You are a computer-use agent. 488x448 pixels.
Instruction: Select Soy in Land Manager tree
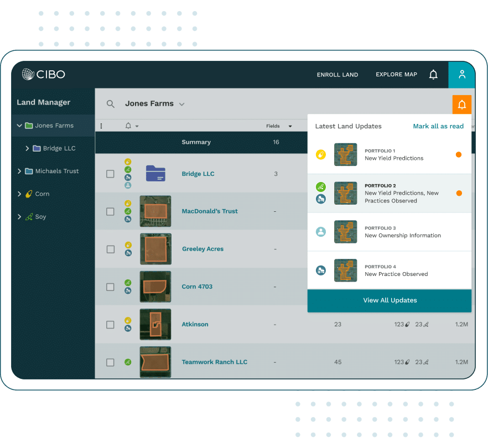coord(40,217)
